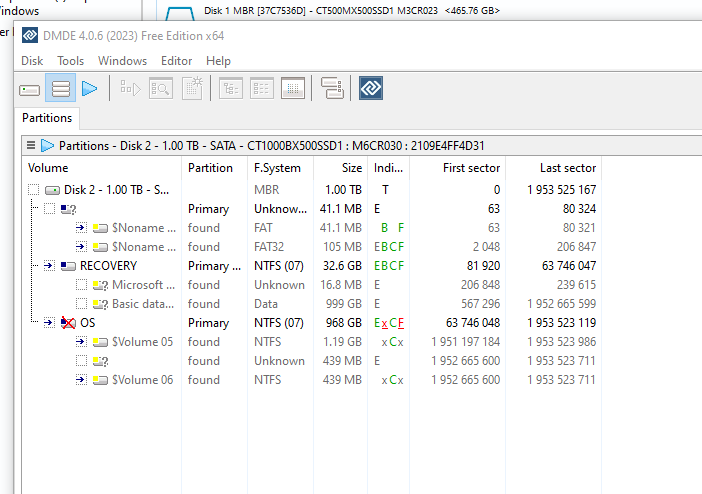The width and height of the screenshot is (702, 494).
Task: Click the Indi... column header
Action: click(388, 168)
